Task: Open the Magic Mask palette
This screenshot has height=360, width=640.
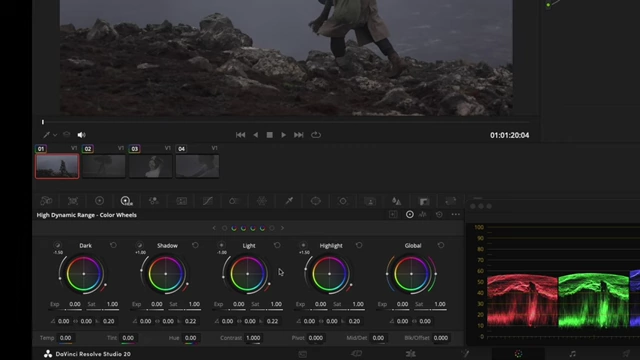Action: coord(370,201)
